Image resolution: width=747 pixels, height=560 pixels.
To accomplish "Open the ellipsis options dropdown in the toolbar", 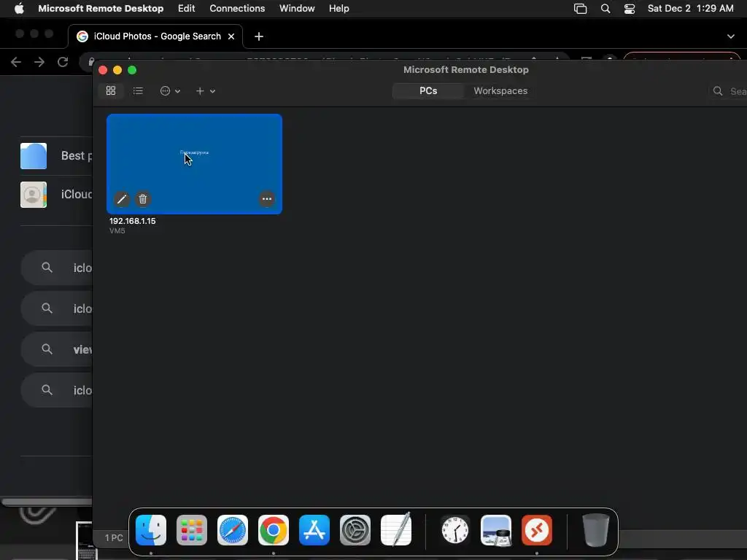I will click(170, 91).
